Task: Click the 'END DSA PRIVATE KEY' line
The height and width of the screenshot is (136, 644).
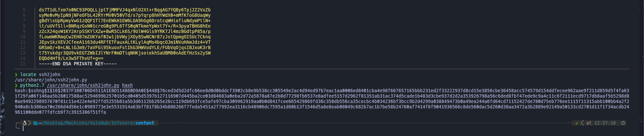Action: tap(78, 64)
